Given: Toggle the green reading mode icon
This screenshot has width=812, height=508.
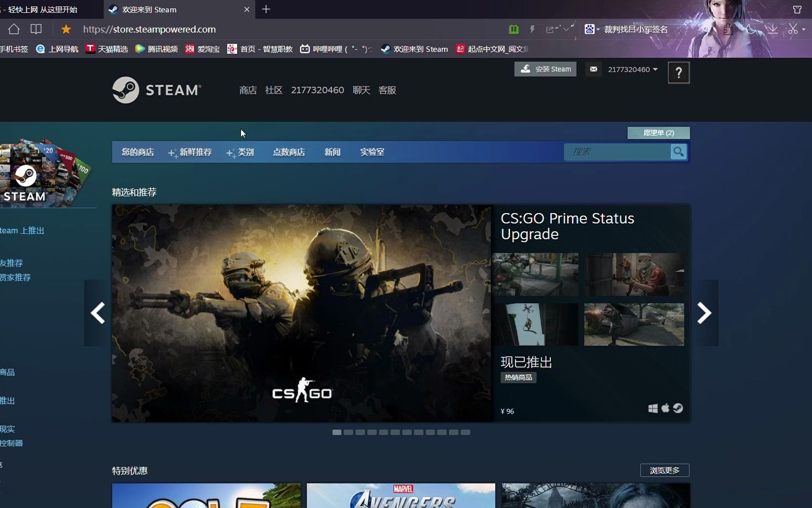Looking at the screenshot, I should 513,30.
